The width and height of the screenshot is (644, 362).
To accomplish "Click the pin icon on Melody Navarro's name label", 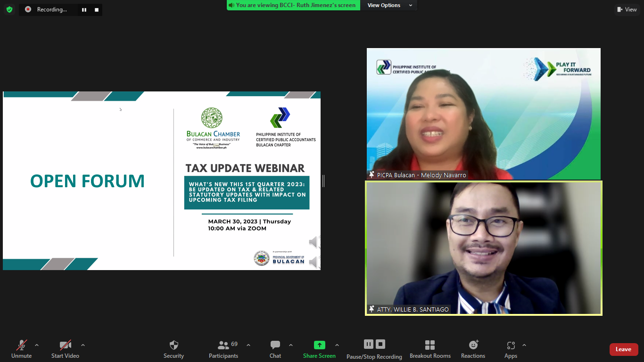I will pos(372,175).
